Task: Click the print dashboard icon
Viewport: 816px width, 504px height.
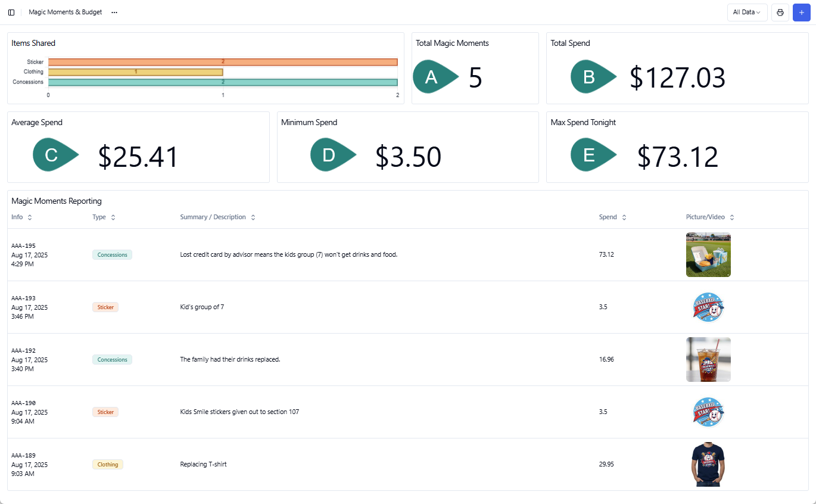Action: pos(780,13)
